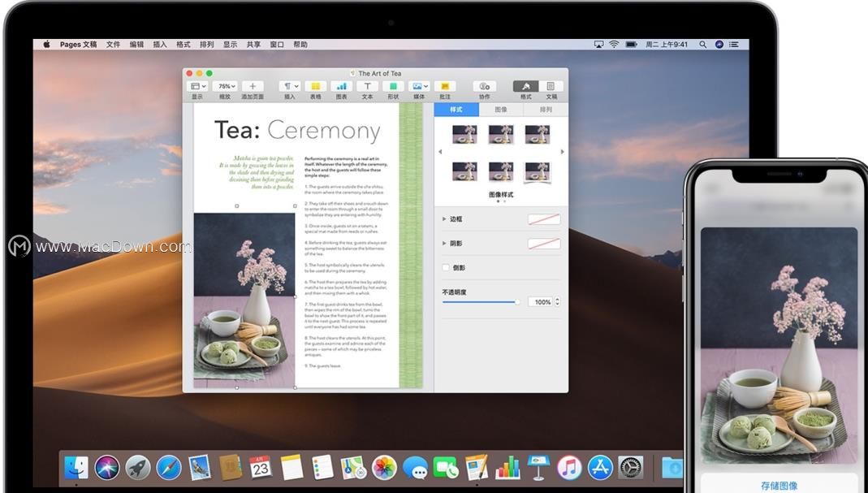Open the Apple menu
Viewport: 868px width, 493px height.
click(x=47, y=45)
